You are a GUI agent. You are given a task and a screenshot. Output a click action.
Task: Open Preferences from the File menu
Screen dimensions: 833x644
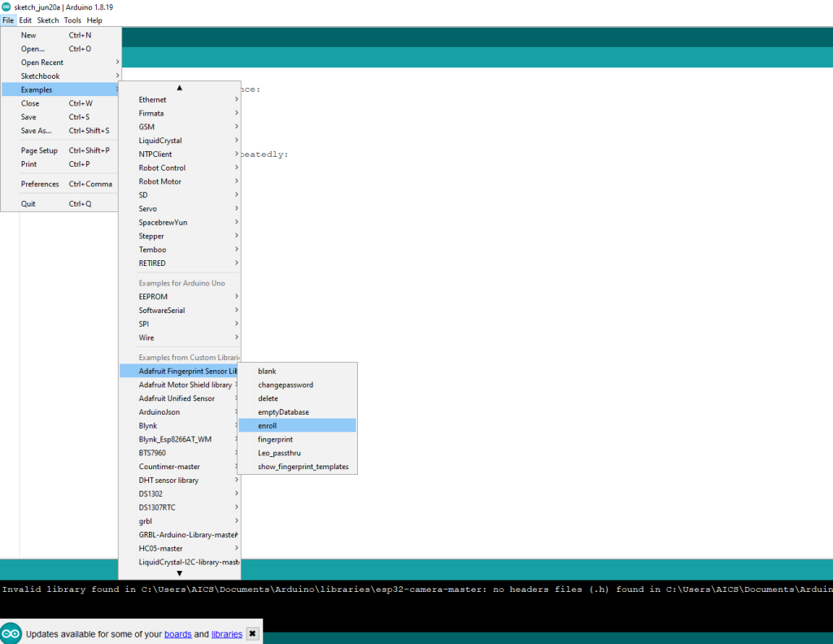(39, 183)
